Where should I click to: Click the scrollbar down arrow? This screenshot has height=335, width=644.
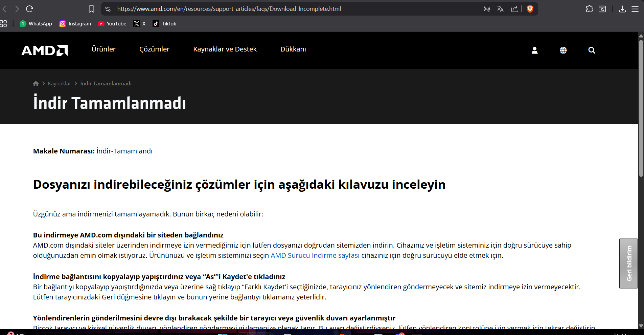tap(641, 326)
